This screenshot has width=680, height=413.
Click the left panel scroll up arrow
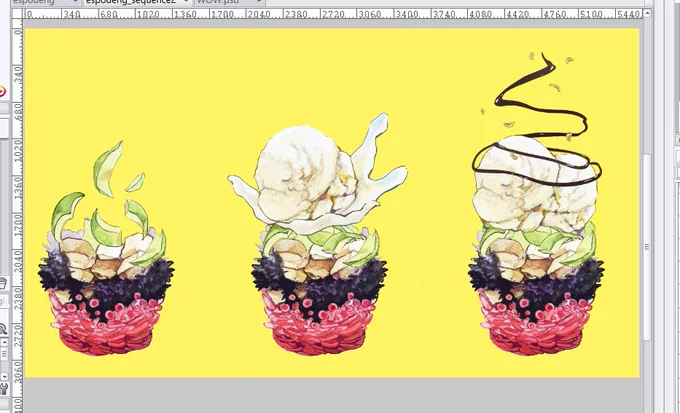click(x=4, y=342)
